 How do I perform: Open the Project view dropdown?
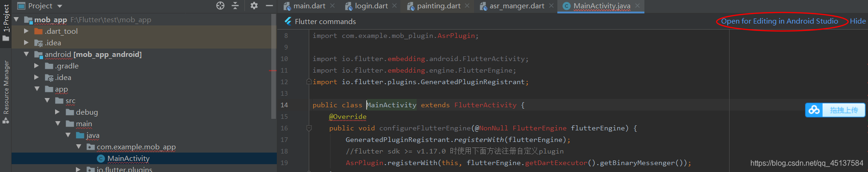[60, 6]
